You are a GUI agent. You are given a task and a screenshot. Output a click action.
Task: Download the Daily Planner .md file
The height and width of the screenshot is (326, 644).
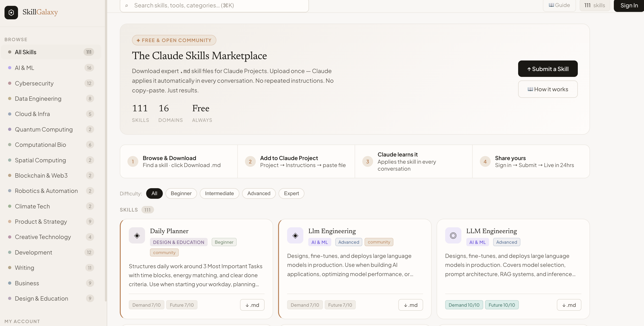(252, 305)
